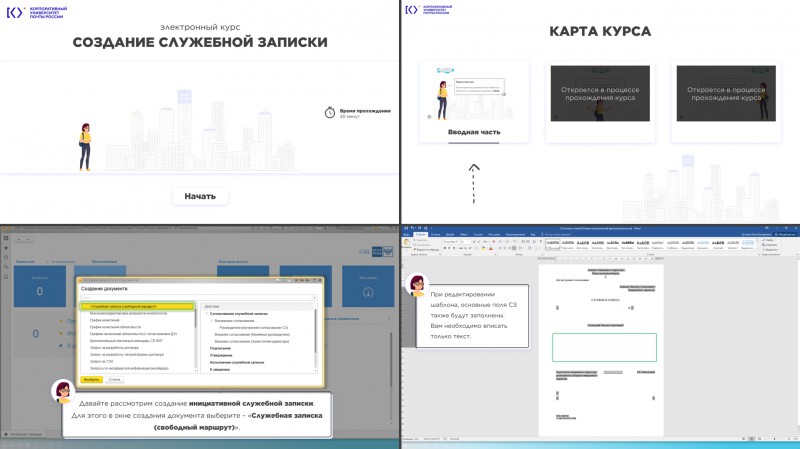Switch to the Вставка ribbon tab in Word
Screen dimensions: 800x449
pyautogui.click(x=435, y=235)
